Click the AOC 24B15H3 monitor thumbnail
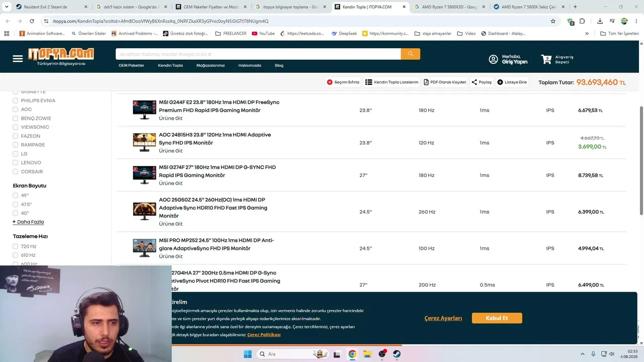Screen dimensions: 644x362 (x=144, y=142)
